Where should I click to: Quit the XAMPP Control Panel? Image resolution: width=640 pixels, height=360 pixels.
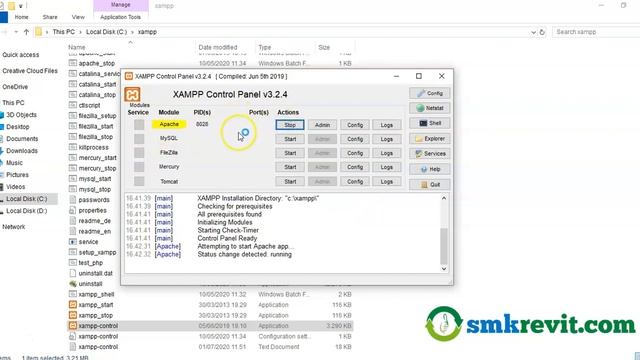430,184
